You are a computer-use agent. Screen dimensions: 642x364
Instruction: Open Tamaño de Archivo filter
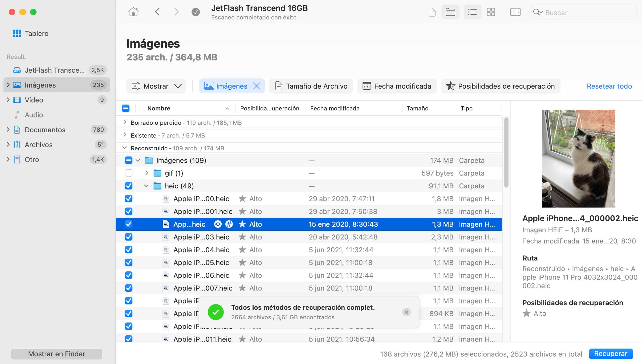click(x=311, y=86)
